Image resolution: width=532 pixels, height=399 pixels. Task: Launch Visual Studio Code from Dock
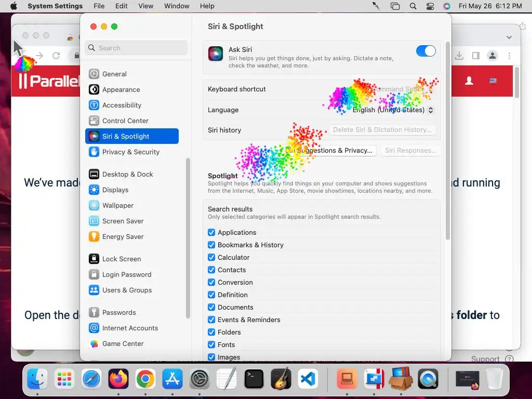308,379
